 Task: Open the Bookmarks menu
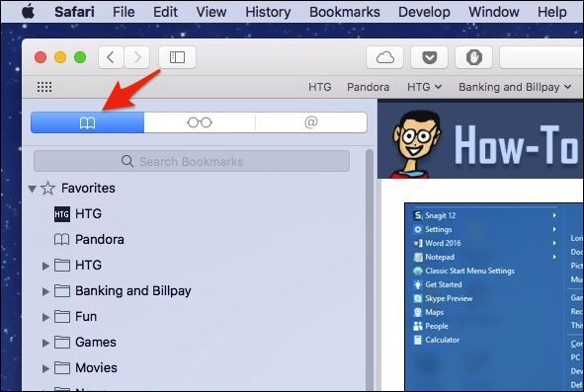click(345, 12)
